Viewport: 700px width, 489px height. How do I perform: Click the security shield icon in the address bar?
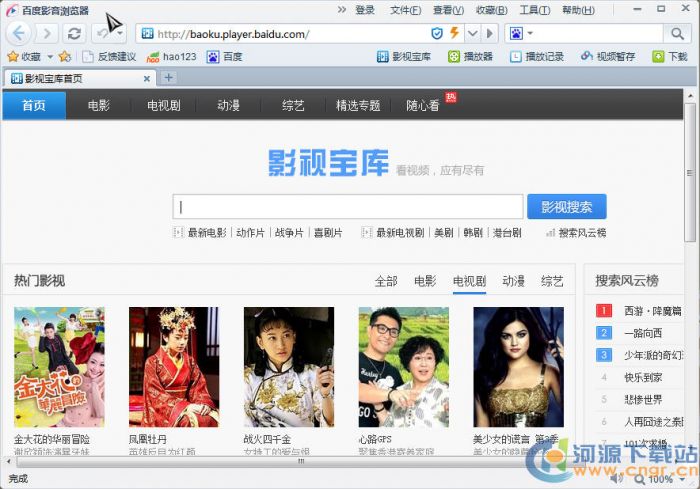[437, 33]
